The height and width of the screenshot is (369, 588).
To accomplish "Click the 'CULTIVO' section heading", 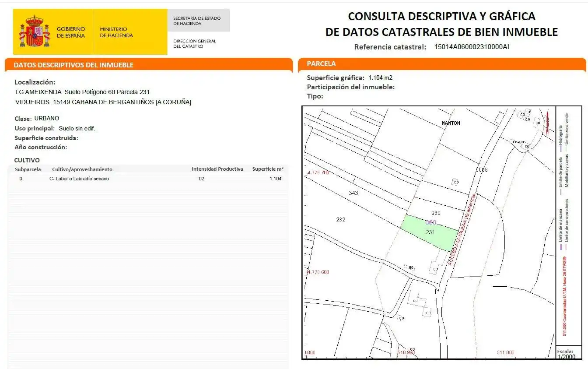I will pyautogui.click(x=27, y=160).
